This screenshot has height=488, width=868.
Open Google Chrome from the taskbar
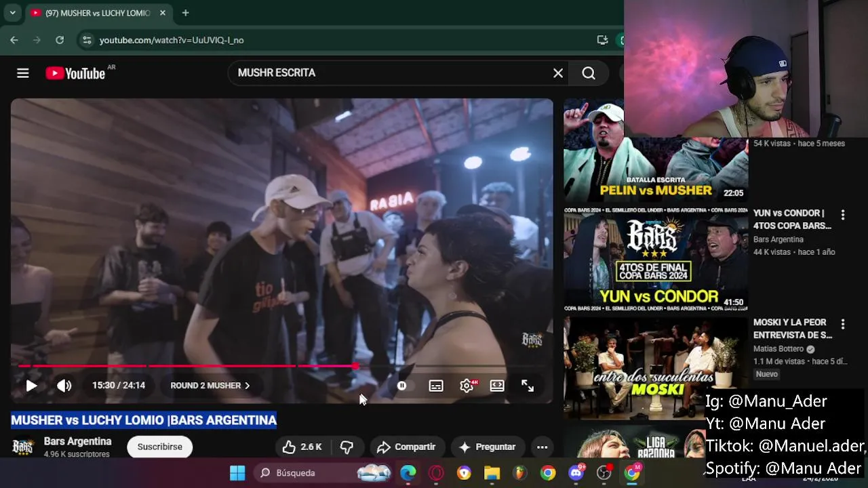tap(548, 473)
